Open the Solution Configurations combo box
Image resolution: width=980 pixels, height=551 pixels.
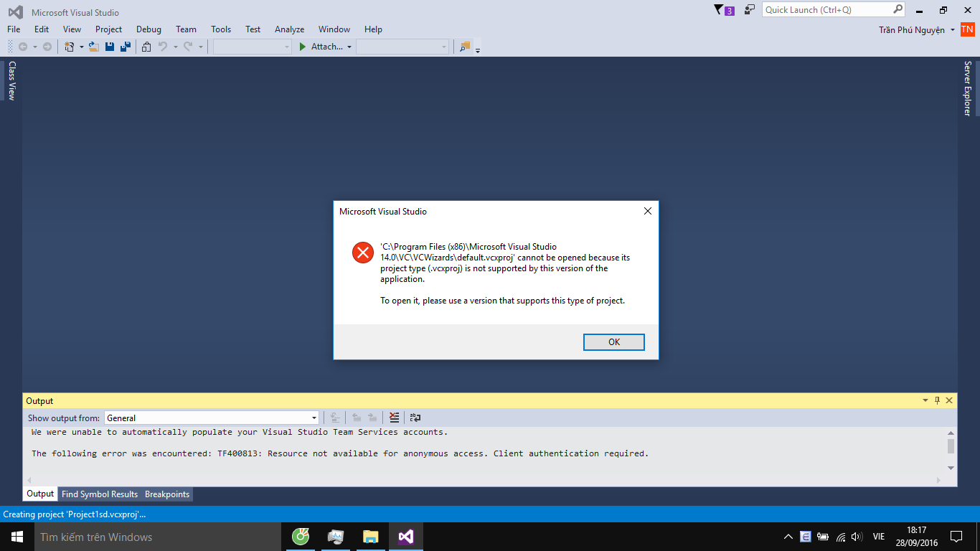point(253,47)
